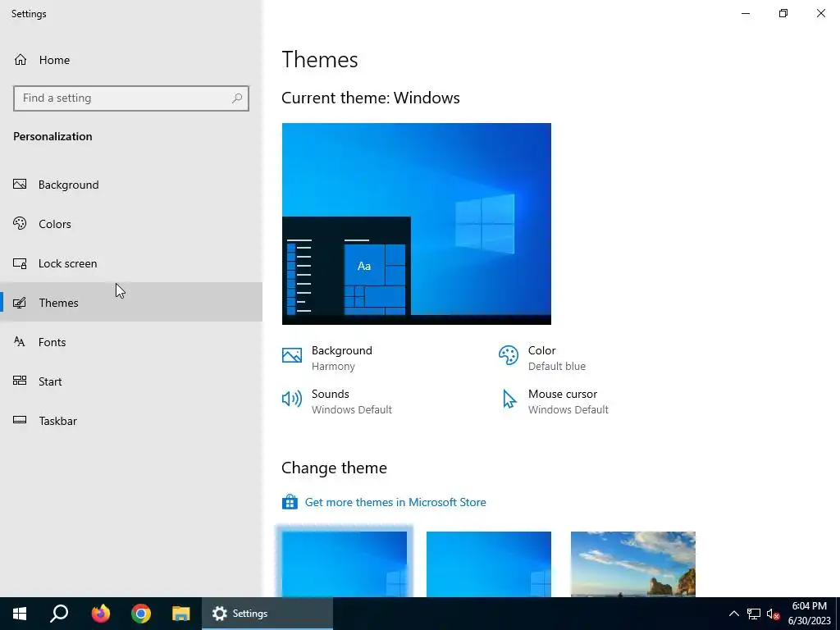Open the clock showing 6:04 PM
Viewport: 840px width, 630px height.
[x=809, y=614]
